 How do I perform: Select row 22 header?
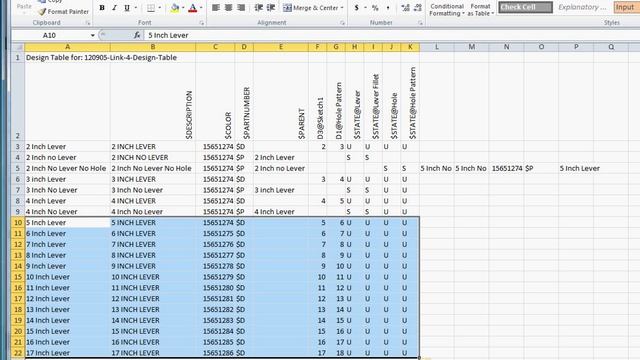click(x=18, y=353)
